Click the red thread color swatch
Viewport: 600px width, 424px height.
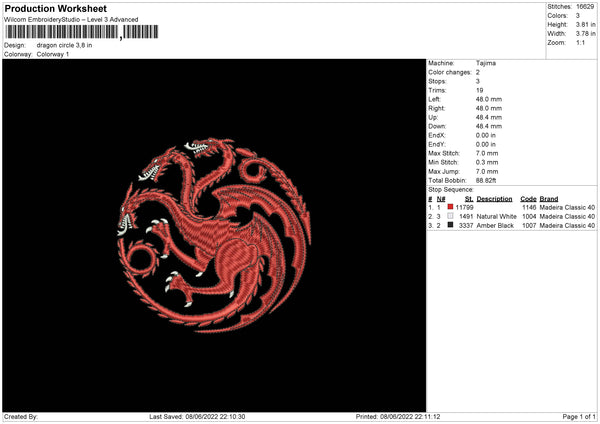(450, 207)
